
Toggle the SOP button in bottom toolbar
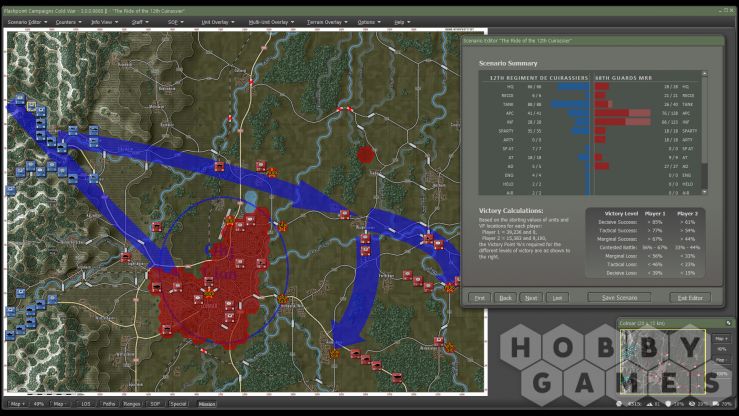click(155, 404)
